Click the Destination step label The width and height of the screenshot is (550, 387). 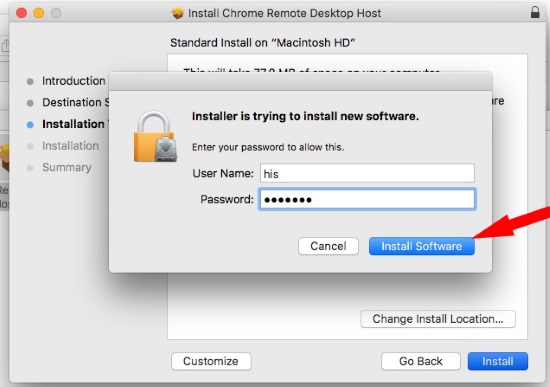point(75,102)
